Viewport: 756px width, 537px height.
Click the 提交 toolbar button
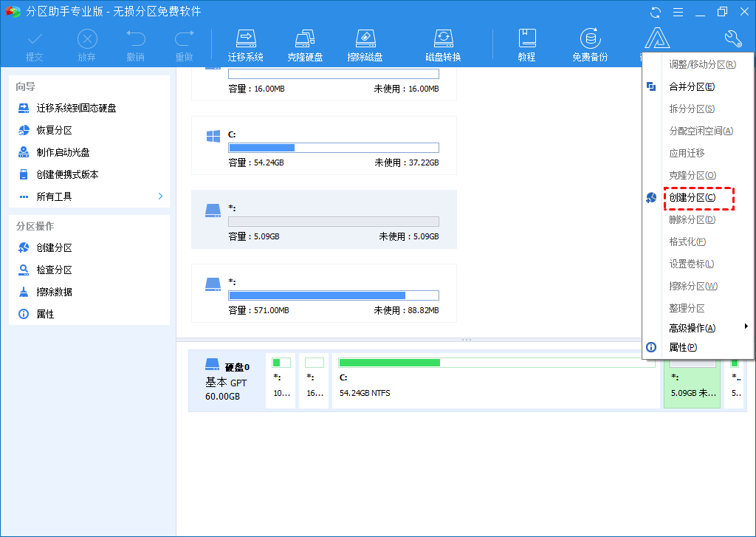34,46
